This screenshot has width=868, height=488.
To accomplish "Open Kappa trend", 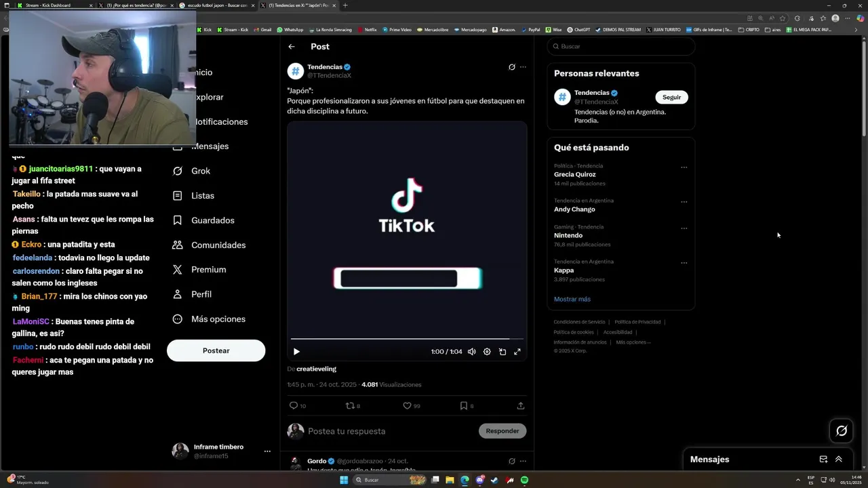I will [x=564, y=270].
